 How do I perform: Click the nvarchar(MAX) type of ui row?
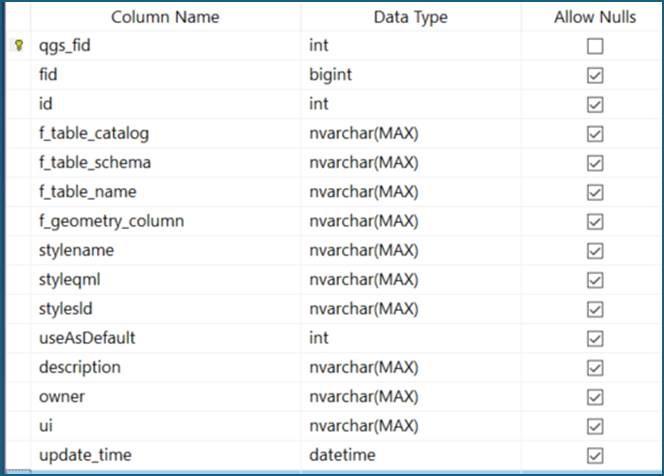[x=411, y=425]
